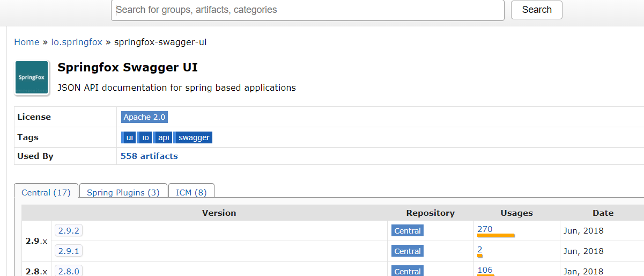Screen dimensions: 644x276
Task: Go to Home breadcrumb link
Action: (27, 42)
